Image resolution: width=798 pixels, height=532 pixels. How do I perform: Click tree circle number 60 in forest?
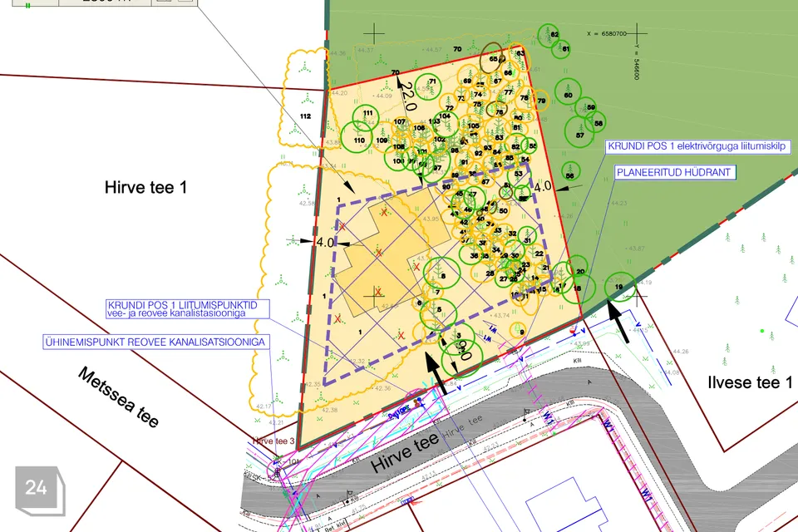point(568,92)
